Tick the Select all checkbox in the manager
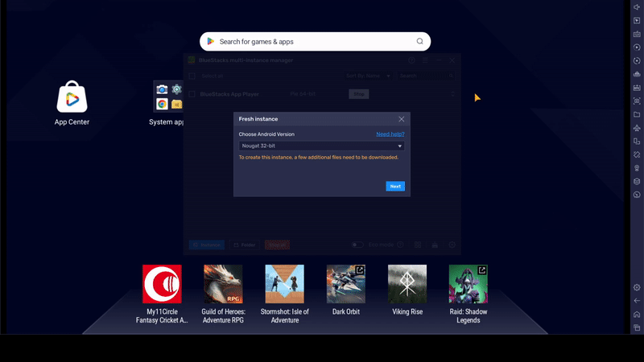 (x=192, y=76)
